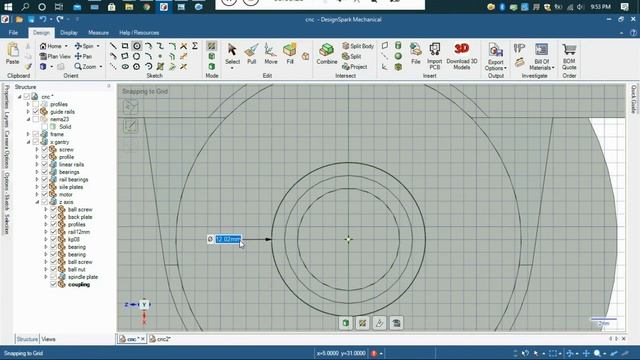This screenshot has height=360, width=640.
Task: Click the summation equation tool icon
Action: click(x=195, y=46)
